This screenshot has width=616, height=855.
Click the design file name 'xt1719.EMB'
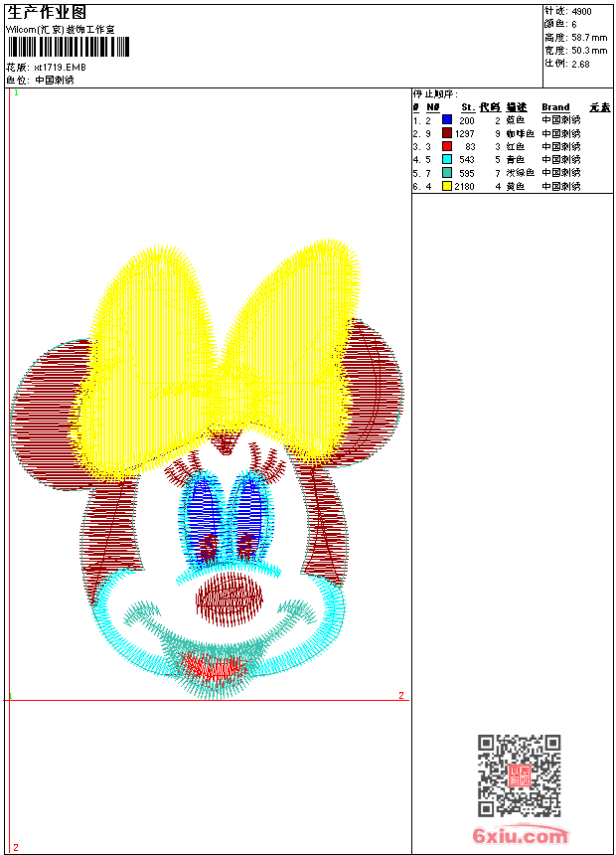pos(60,67)
